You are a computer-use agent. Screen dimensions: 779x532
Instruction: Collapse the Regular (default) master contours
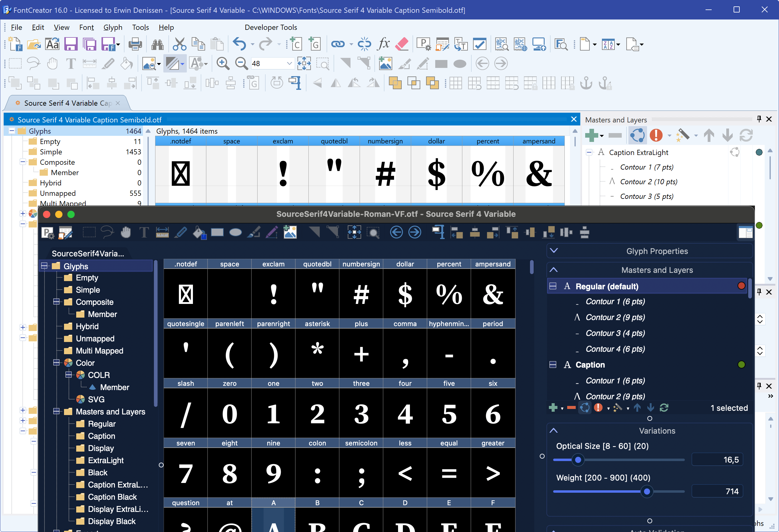[x=553, y=286]
